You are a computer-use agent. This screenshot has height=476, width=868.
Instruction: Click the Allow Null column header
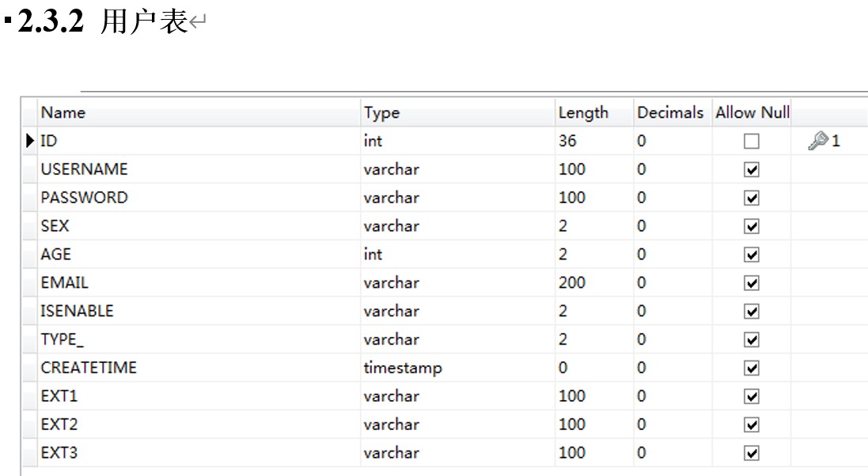[752, 112]
